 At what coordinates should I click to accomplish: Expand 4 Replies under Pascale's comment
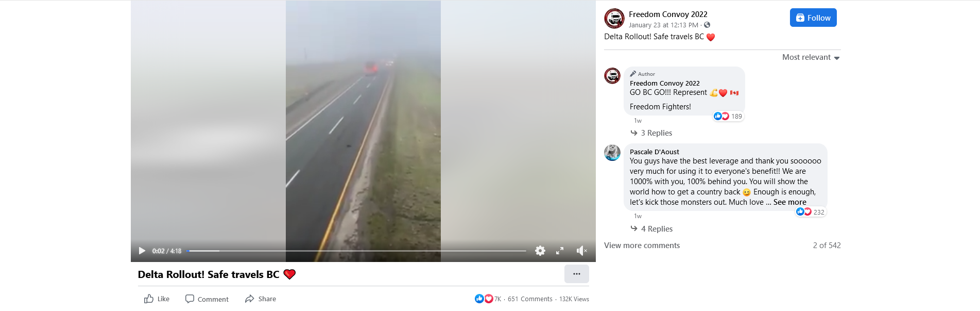pyautogui.click(x=652, y=229)
